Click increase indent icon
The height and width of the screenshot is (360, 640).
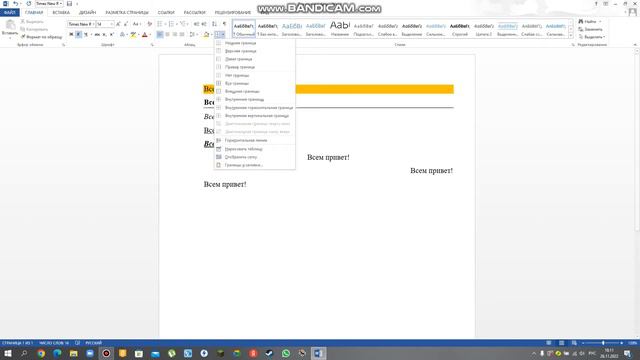click(x=204, y=24)
